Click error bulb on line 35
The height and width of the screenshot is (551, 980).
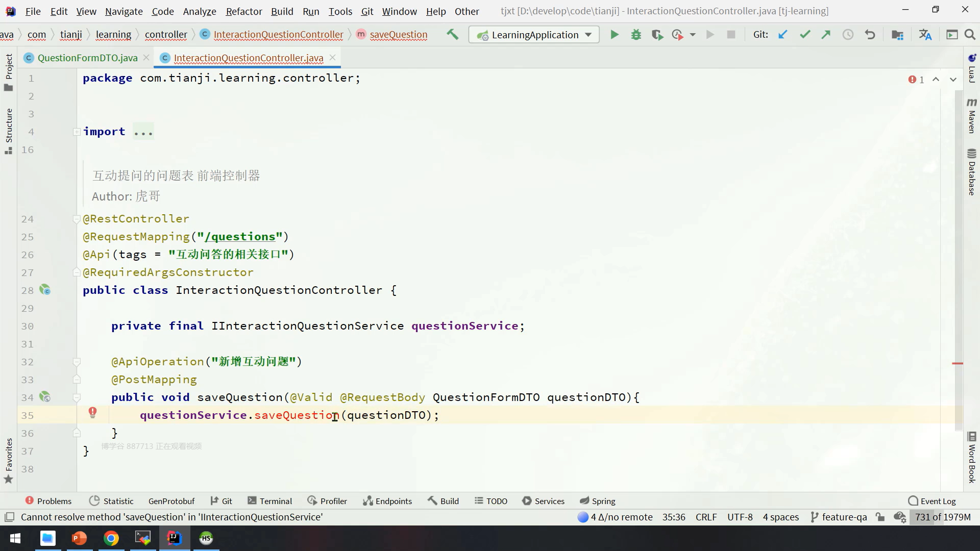click(x=92, y=412)
